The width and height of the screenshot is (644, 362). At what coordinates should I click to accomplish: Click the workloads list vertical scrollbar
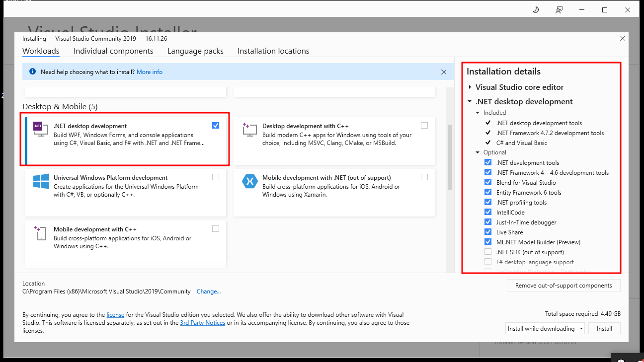pos(450,157)
